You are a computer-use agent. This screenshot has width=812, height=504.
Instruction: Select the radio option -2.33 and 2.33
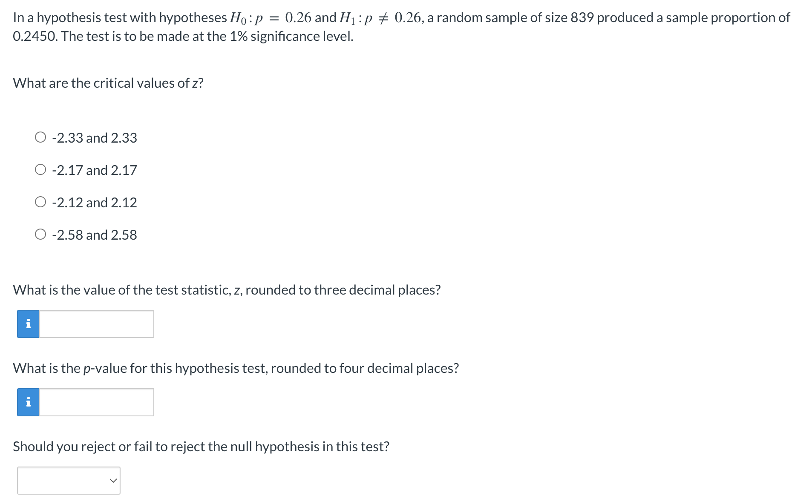coord(41,137)
